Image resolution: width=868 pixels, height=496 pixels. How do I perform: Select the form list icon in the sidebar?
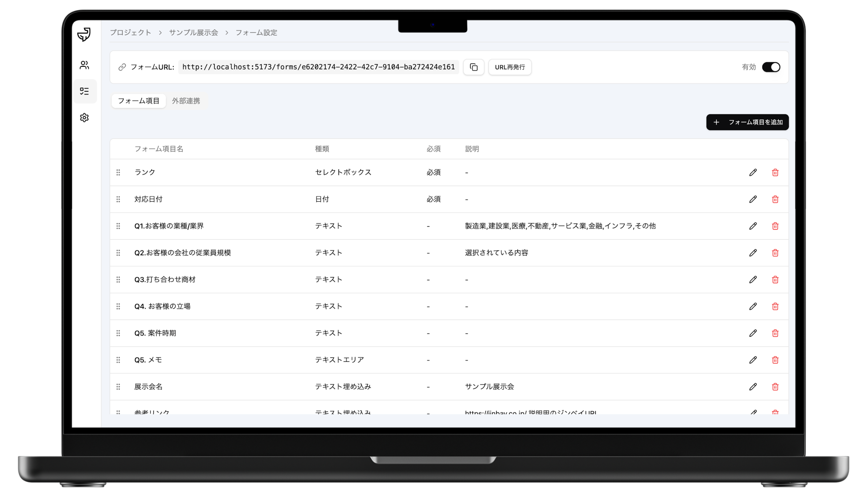click(x=84, y=91)
